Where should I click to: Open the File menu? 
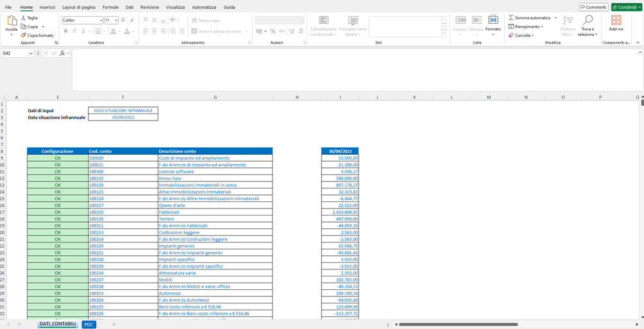click(8, 7)
